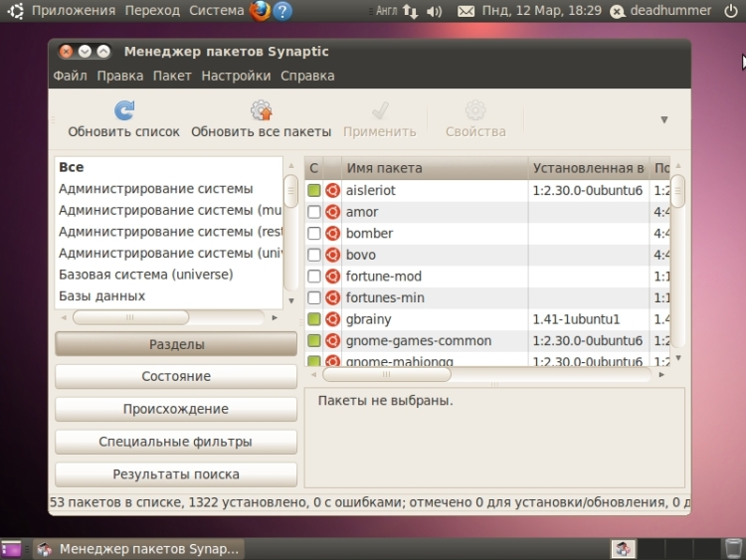Click the volume speaker icon
Screen dimensions: 746x560
click(x=434, y=11)
